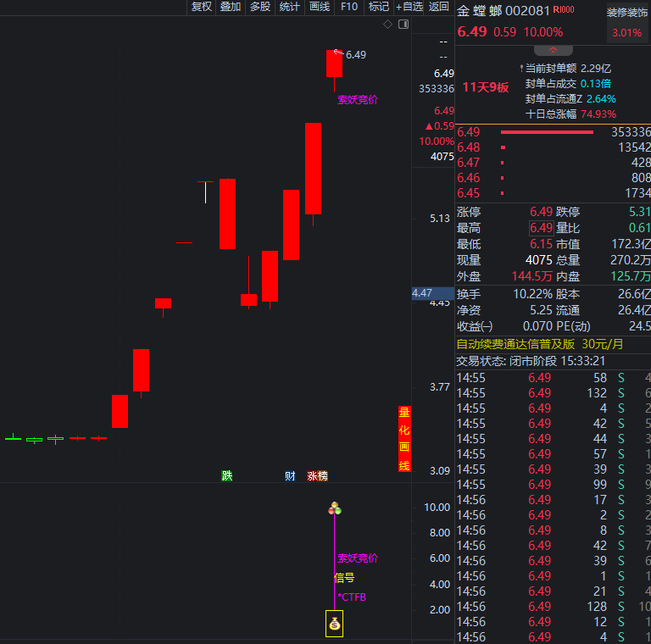Click the 最低 value 6.15
The image size is (651, 644).
pyautogui.click(x=542, y=244)
